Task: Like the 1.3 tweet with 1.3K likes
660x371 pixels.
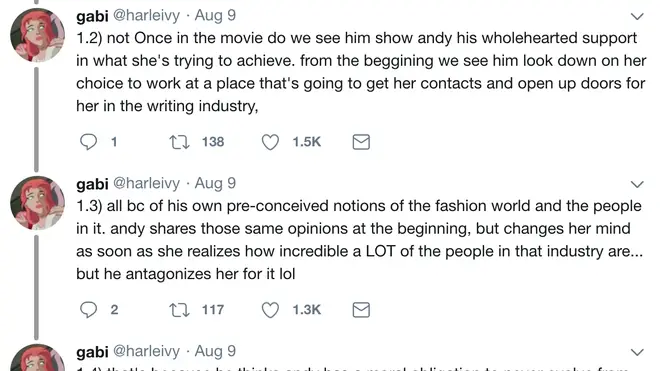Action: coord(270,310)
